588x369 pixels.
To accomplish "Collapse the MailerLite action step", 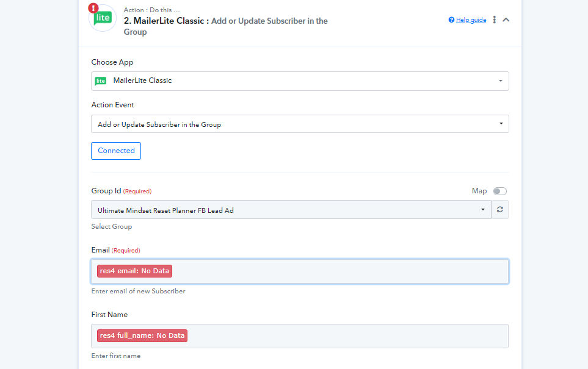I will tap(506, 20).
